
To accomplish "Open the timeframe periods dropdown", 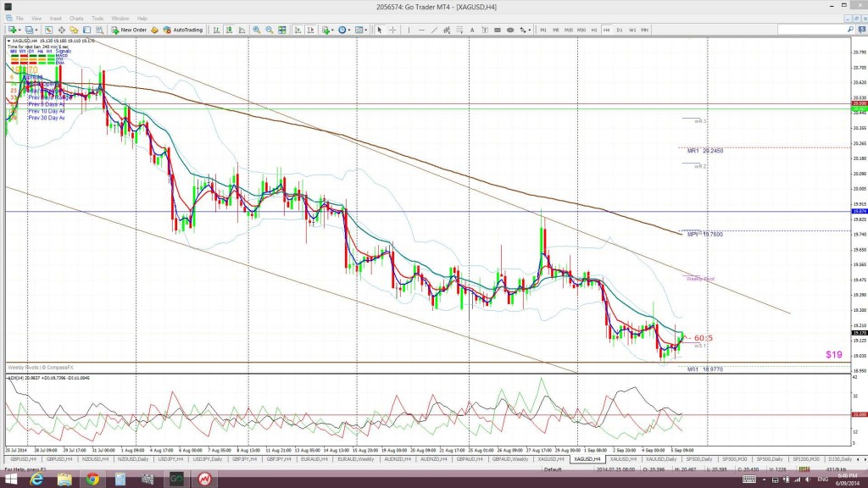I will pyautogui.click(x=349, y=30).
